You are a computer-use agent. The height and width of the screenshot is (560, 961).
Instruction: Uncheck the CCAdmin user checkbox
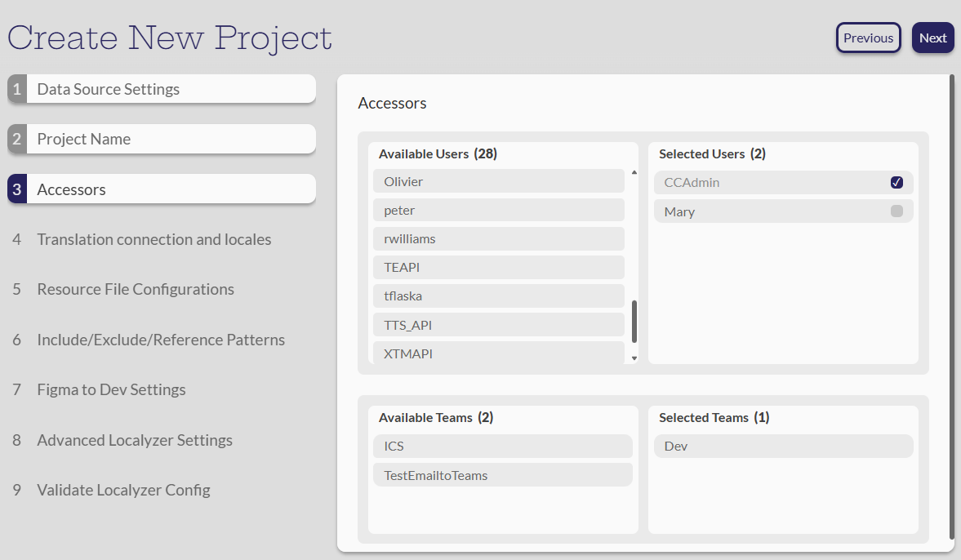(896, 182)
